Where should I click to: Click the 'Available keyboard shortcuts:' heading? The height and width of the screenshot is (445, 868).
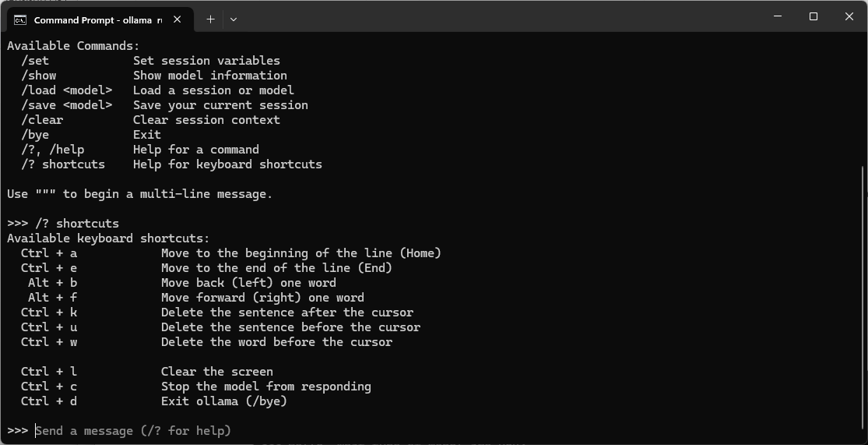108,238
